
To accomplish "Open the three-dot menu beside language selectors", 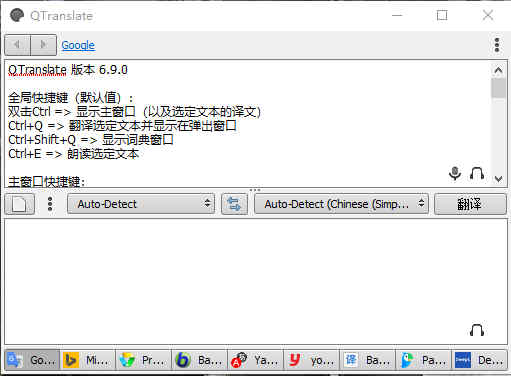I will point(50,204).
